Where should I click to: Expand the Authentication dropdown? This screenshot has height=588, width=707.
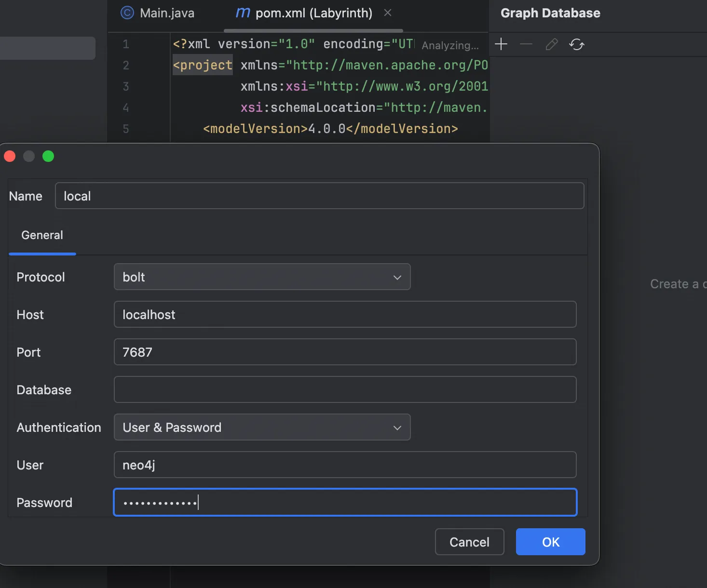click(x=262, y=428)
